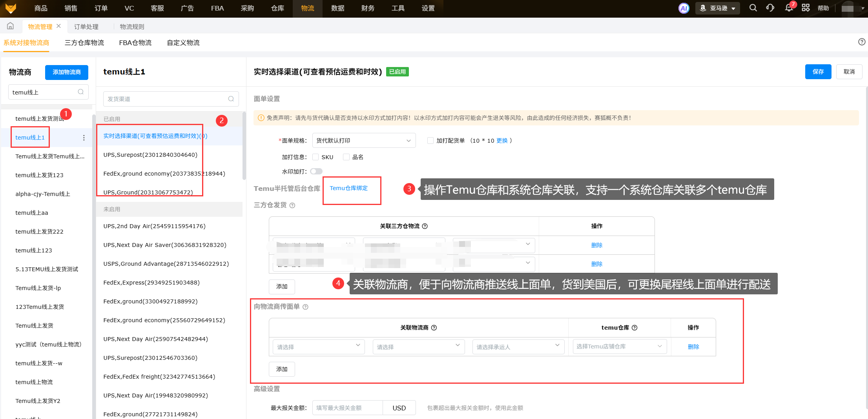This screenshot has height=419, width=868.
Task: Open the notification bell icon
Action: point(789,8)
